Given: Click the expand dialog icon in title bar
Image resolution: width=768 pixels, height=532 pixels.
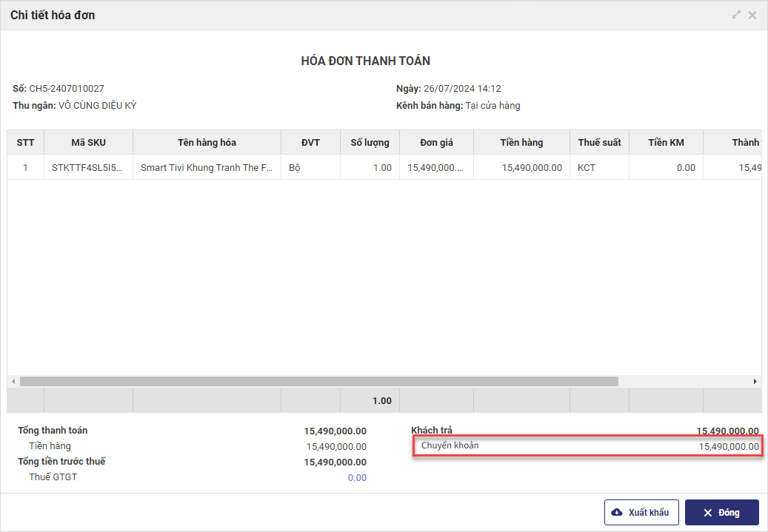Looking at the screenshot, I should (736, 15).
